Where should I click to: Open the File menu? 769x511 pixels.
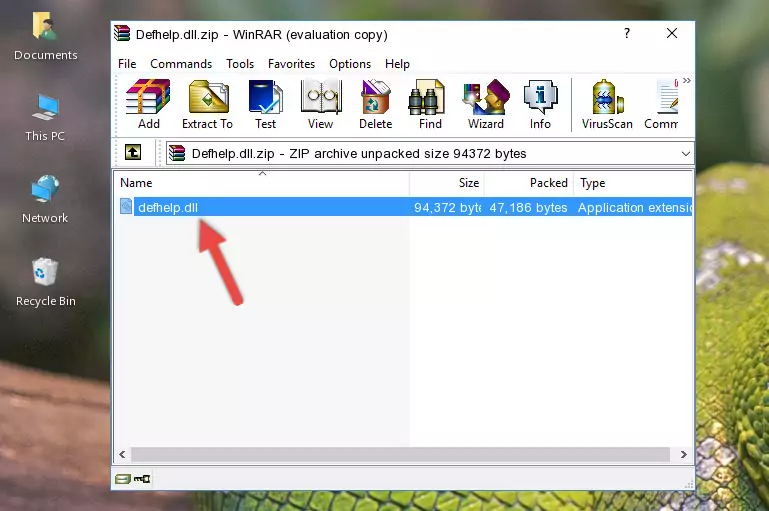click(x=127, y=64)
